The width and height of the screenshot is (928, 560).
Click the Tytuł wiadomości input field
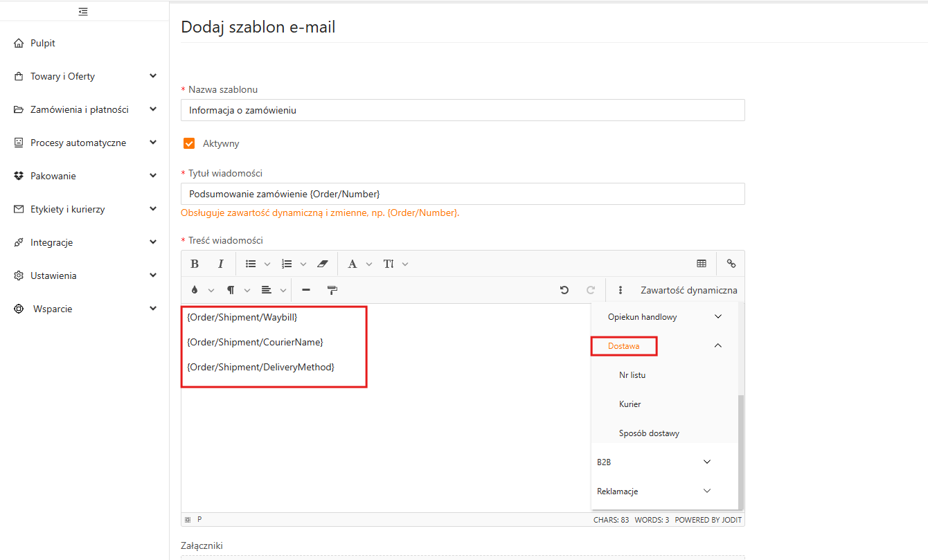(x=463, y=194)
